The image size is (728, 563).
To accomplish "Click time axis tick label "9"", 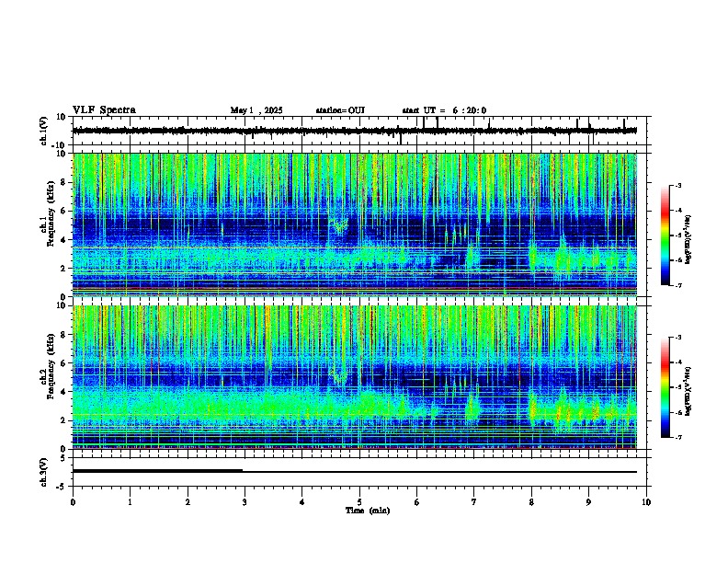I will click(x=588, y=502).
